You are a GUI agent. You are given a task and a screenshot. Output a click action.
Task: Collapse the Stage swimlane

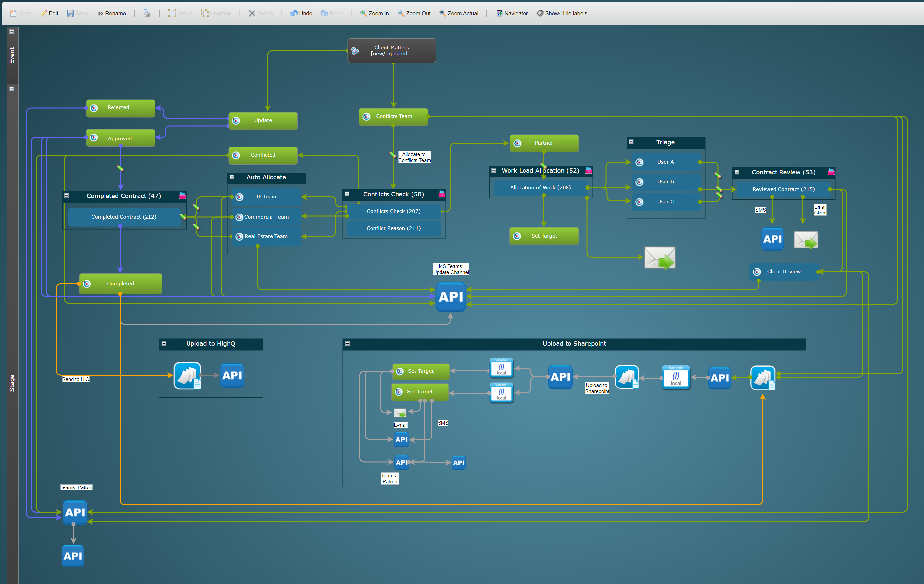pos(12,89)
